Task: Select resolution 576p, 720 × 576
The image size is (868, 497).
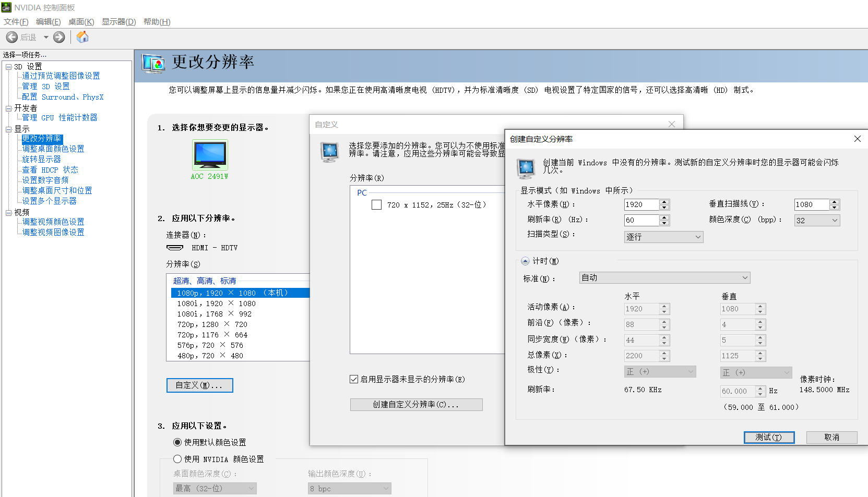Action: pos(240,345)
